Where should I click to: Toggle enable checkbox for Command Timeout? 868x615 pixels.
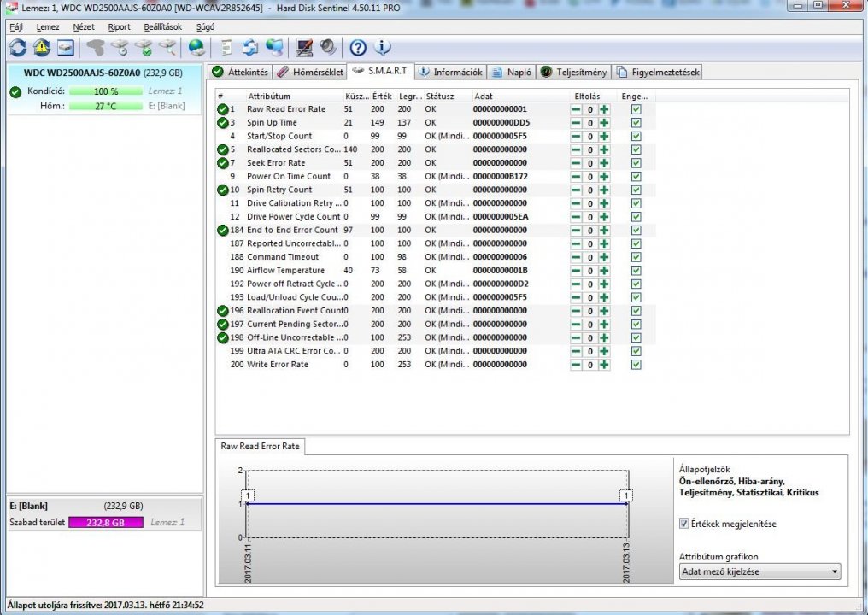(636, 257)
